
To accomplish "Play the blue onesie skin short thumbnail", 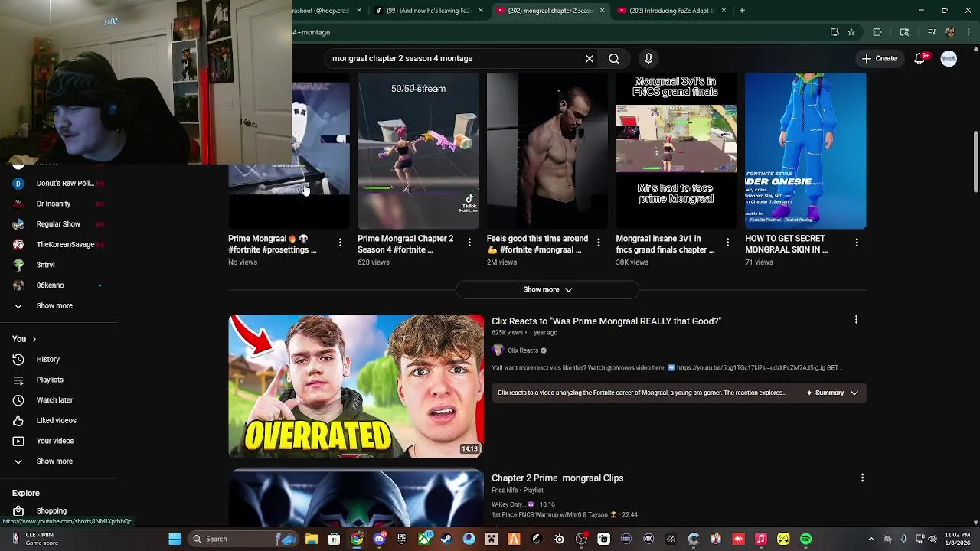I will pyautogui.click(x=805, y=151).
